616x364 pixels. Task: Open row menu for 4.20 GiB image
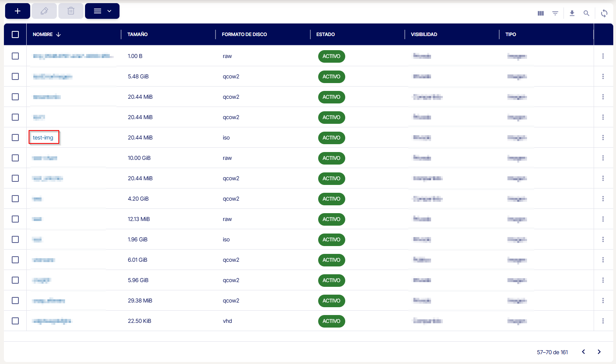tap(603, 199)
